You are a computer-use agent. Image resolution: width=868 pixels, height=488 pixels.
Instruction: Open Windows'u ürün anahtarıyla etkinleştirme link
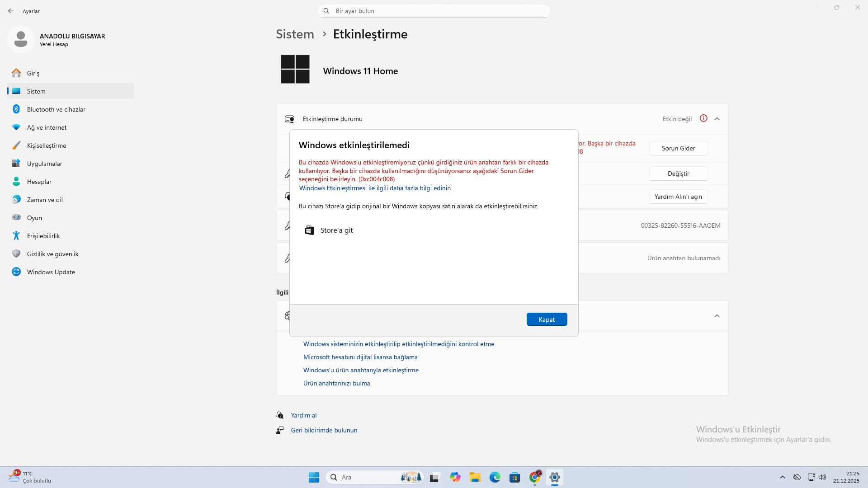(361, 371)
